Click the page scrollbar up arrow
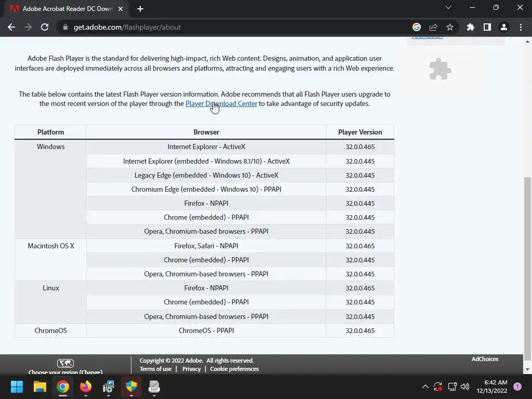 [x=527, y=42]
